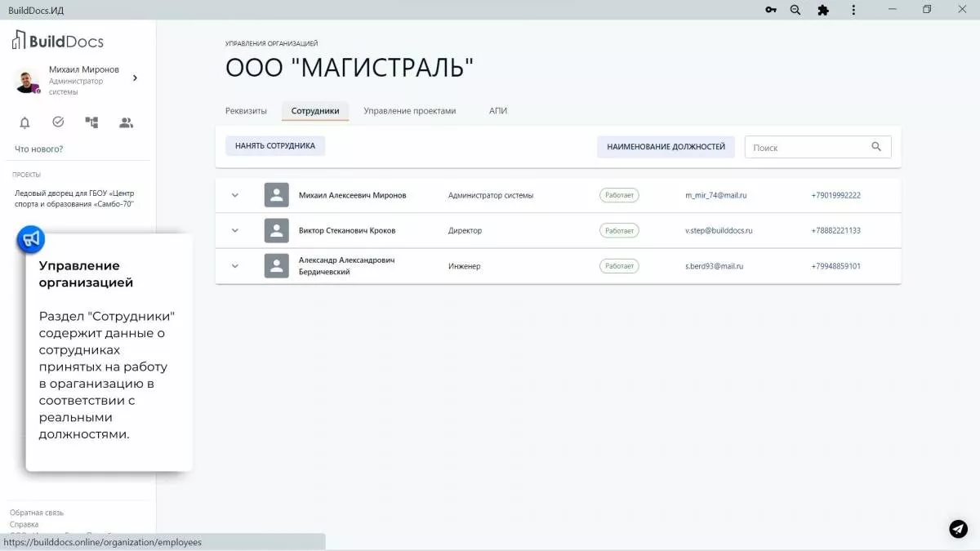Expand Михаил Алексеевич Миронов employee row
980x551 pixels.
click(235, 195)
